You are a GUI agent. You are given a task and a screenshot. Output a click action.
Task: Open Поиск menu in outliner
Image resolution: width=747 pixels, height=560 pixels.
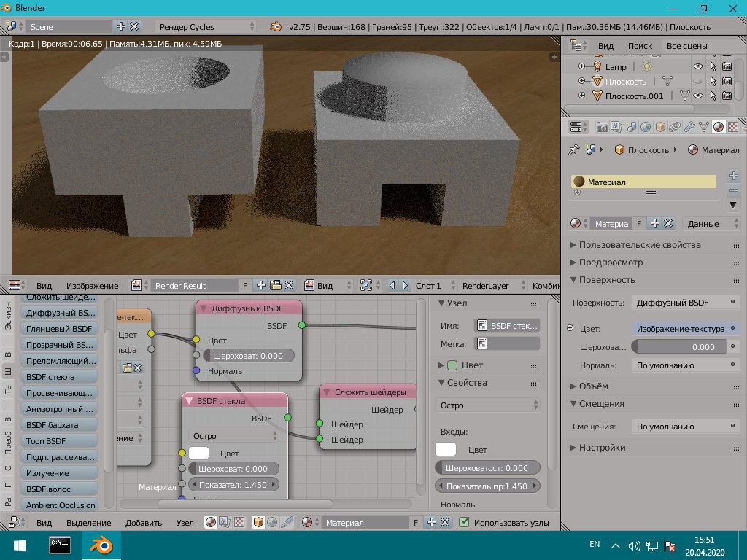640,46
